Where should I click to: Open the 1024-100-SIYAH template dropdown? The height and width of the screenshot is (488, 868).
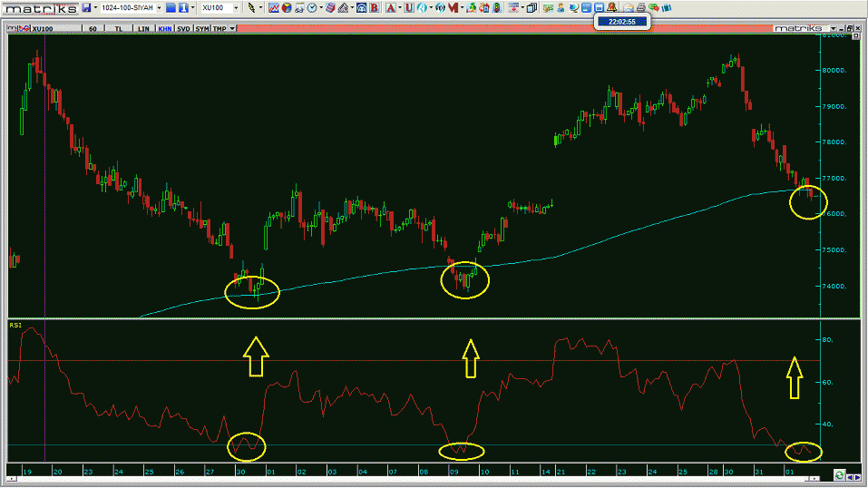[160, 7]
